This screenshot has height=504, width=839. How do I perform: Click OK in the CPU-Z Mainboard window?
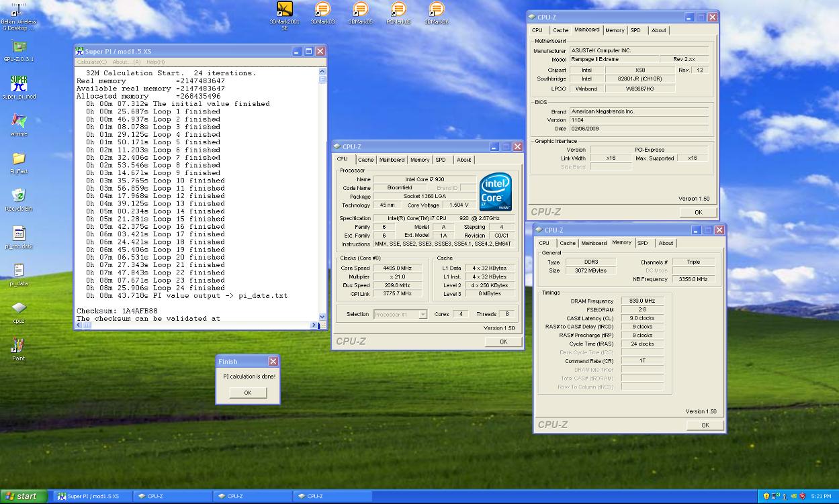coord(698,212)
